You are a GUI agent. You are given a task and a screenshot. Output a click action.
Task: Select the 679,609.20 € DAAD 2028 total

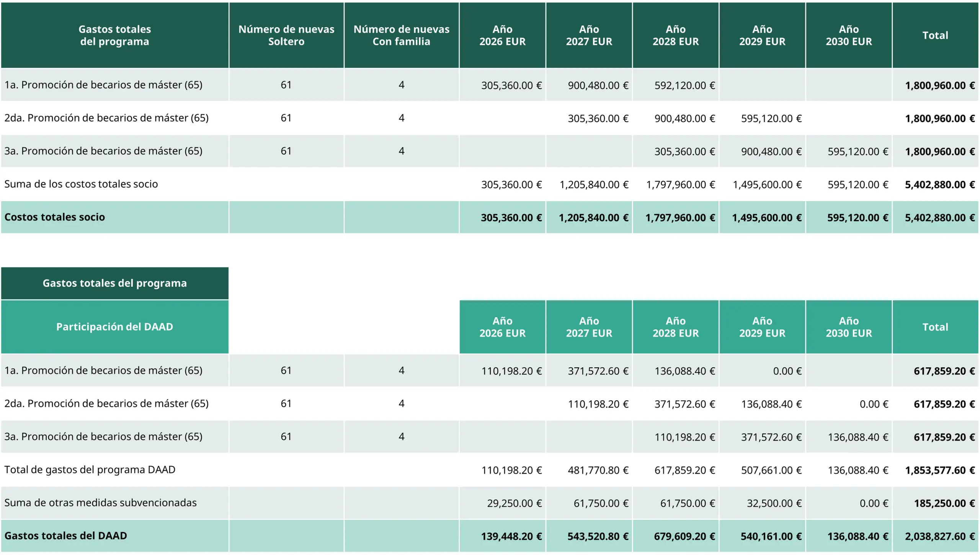684,536
